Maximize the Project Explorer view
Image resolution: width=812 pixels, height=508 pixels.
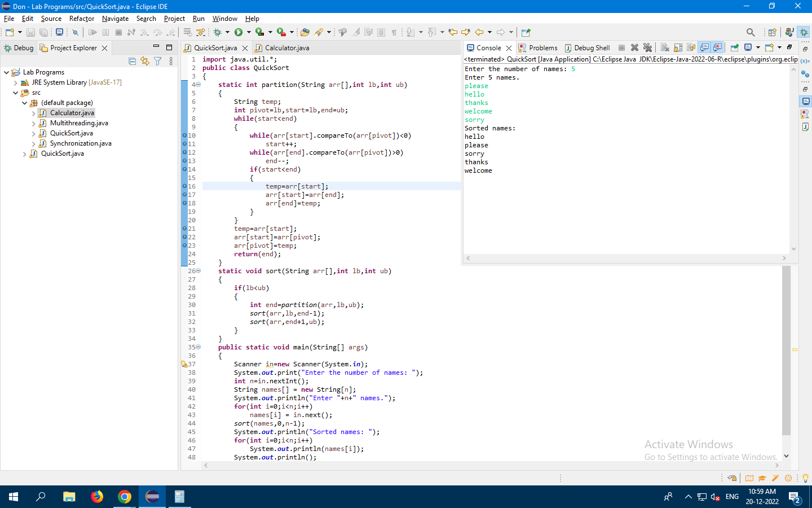click(x=169, y=47)
